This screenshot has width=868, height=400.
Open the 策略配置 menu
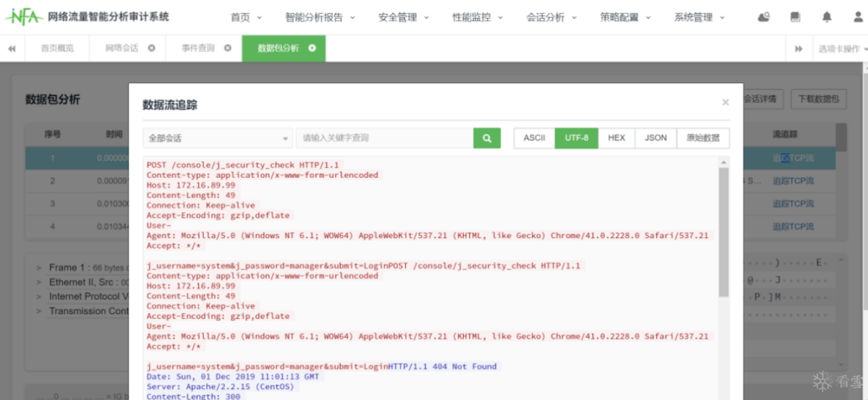click(x=625, y=17)
